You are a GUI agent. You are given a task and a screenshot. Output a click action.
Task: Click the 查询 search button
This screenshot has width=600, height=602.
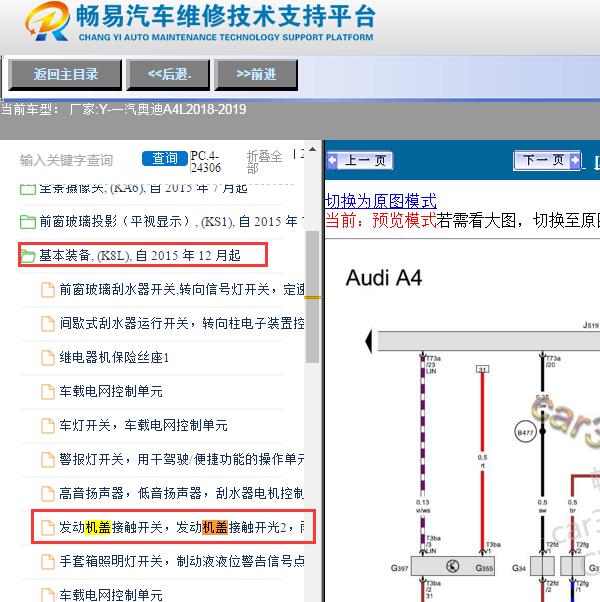[x=165, y=158]
